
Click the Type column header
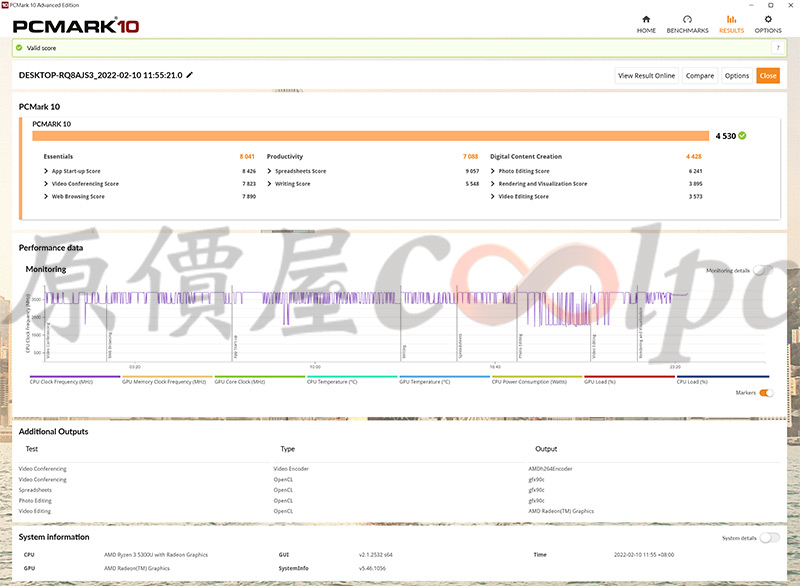[287, 449]
